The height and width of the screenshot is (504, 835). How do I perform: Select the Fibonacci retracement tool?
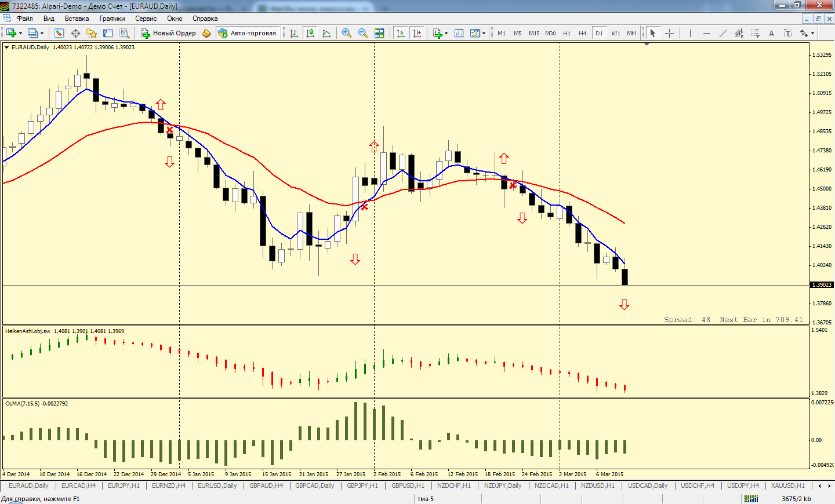pyautogui.click(x=755, y=33)
